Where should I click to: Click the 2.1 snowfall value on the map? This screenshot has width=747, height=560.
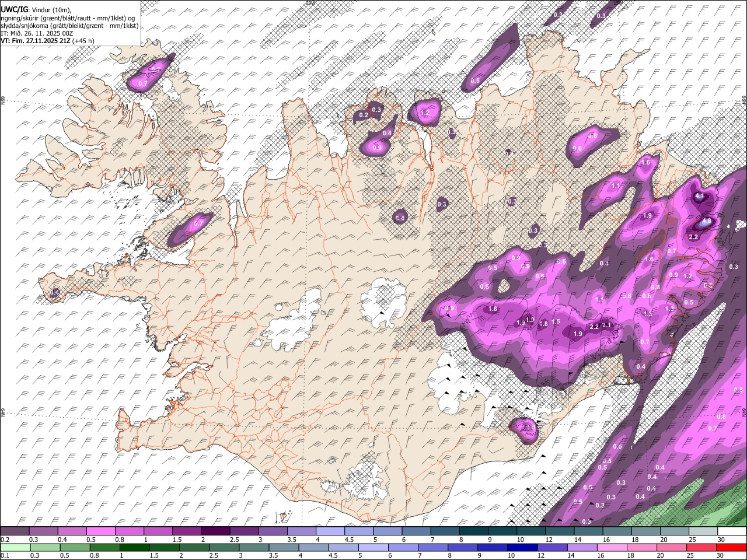coord(606,325)
